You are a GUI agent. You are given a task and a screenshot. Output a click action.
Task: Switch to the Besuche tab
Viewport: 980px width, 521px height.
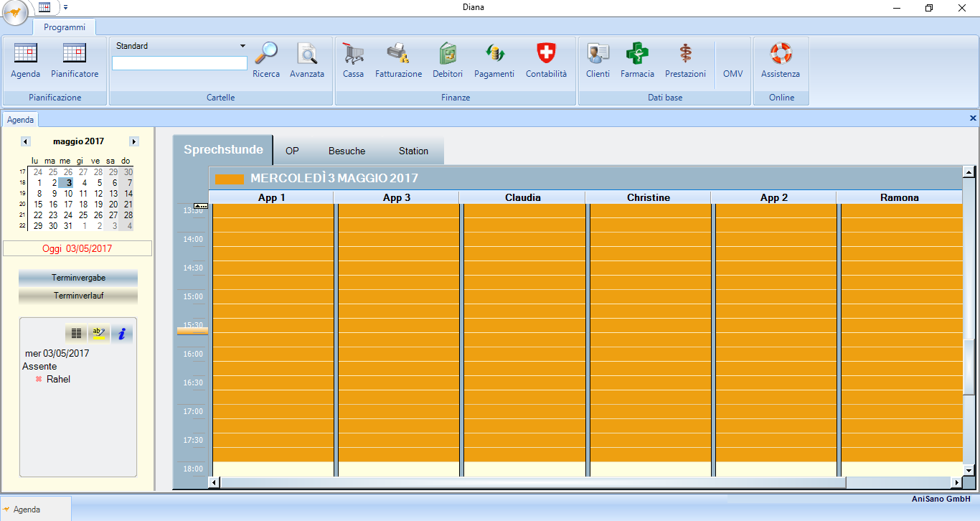(347, 151)
